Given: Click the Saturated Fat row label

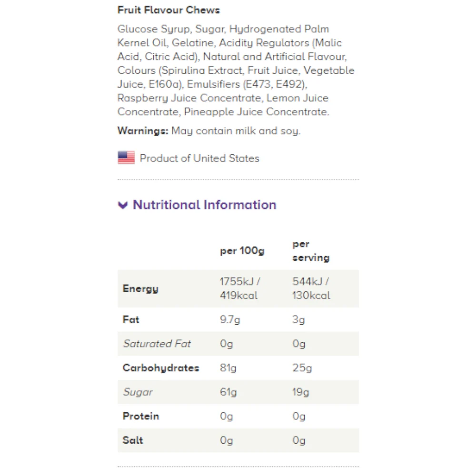Looking at the screenshot, I should coord(157,344).
